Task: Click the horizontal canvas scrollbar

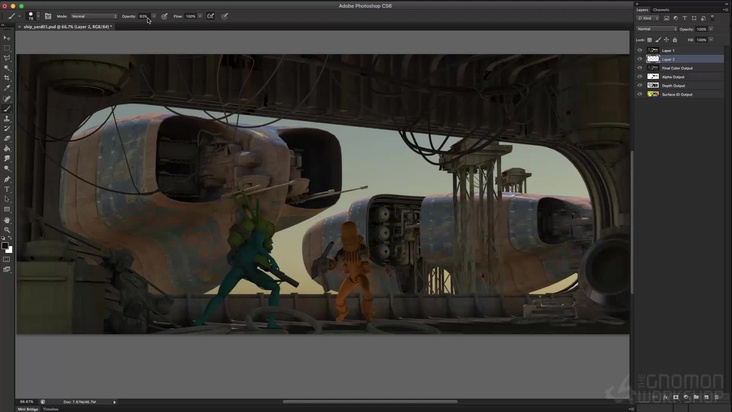Action: pyautogui.click(x=370, y=401)
